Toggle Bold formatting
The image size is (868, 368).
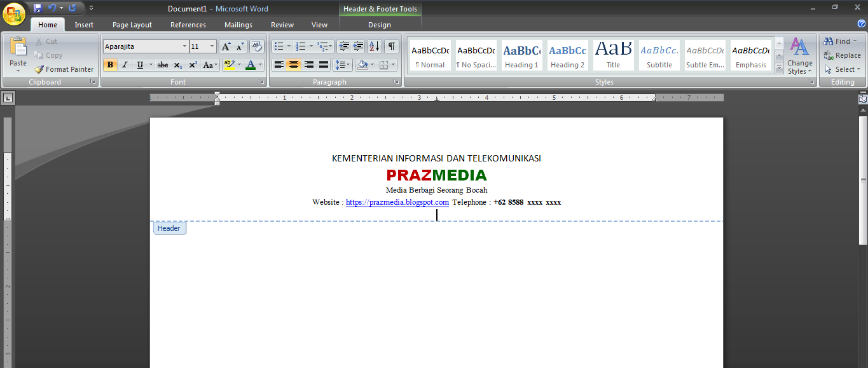pos(110,65)
